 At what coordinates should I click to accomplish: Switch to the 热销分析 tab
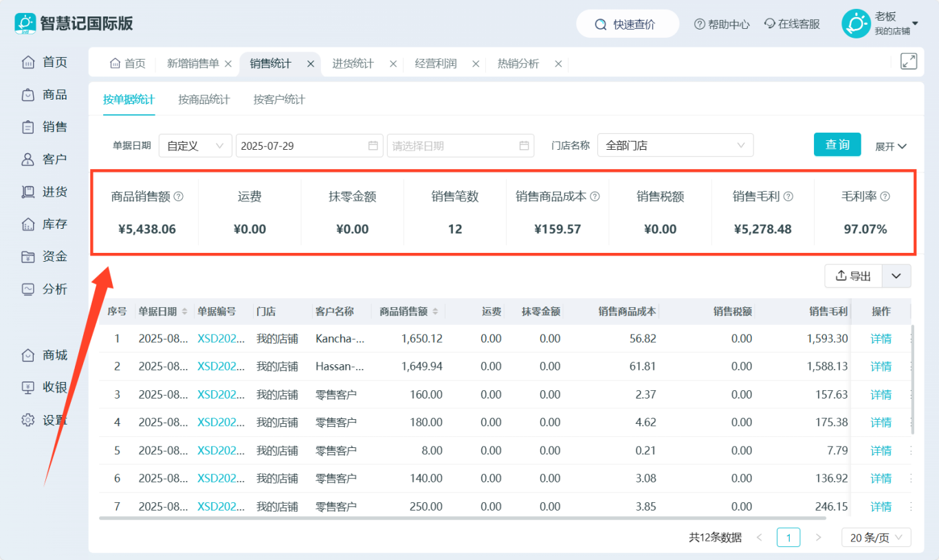point(518,64)
